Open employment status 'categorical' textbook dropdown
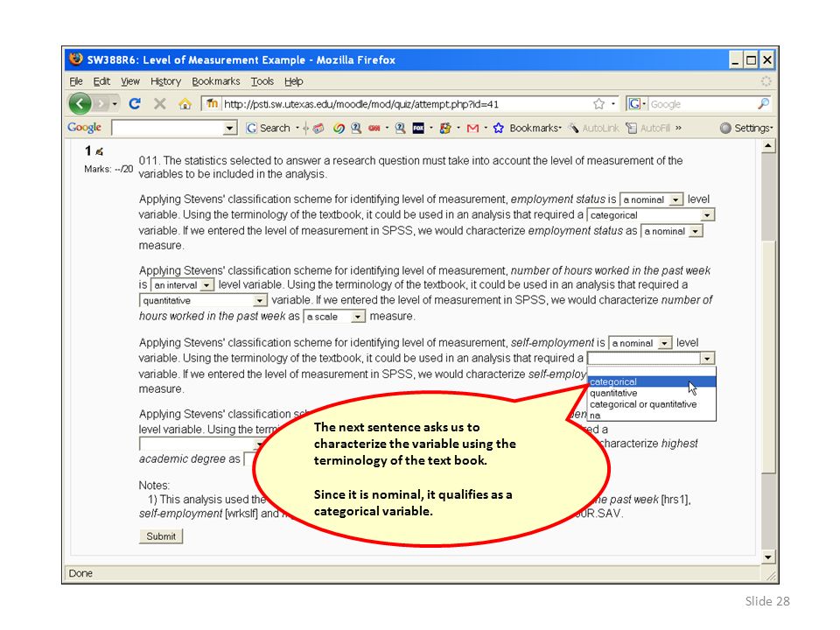 pos(650,215)
